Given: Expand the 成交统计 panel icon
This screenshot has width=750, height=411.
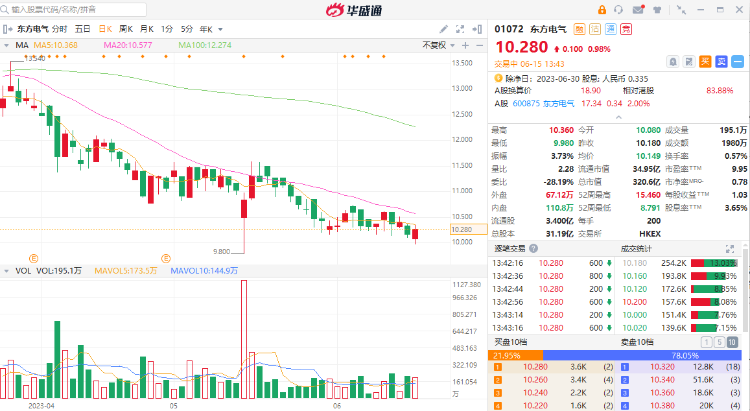Looking at the screenshot, I should pyautogui.click(x=730, y=249).
